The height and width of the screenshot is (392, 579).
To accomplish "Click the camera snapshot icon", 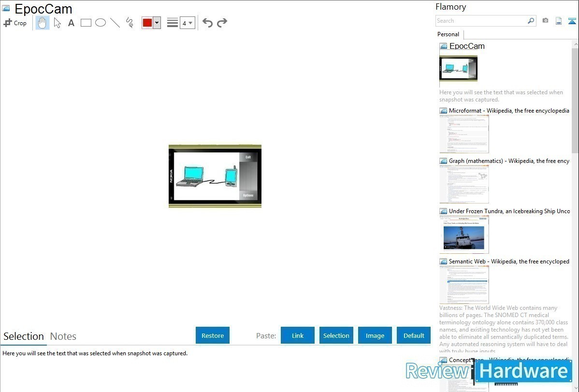I will (545, 21).
